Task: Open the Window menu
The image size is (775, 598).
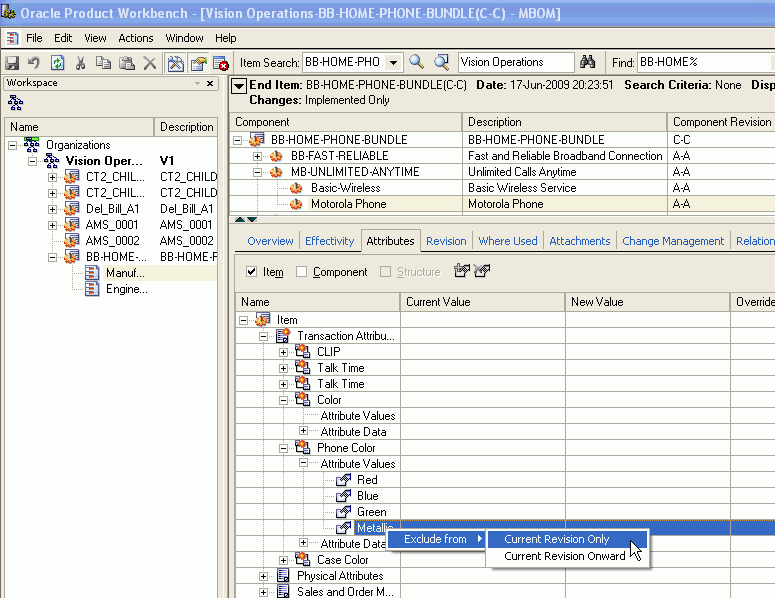Action: pyautogui.click(x=184, y=38)
